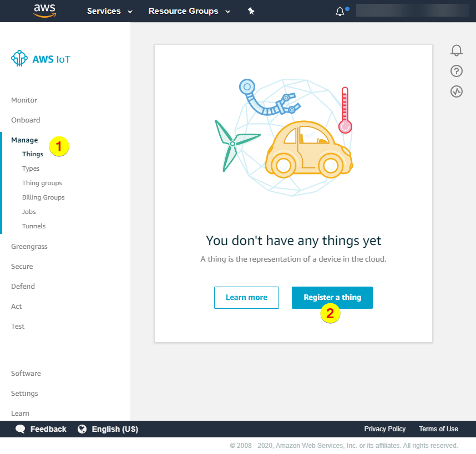Click the alarms bell icon on right edge

pyautogui.click(x=456, y=50)
